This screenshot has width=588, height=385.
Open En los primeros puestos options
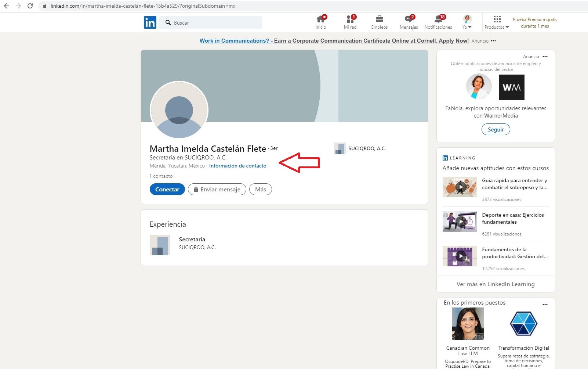(x=545, y=305)
